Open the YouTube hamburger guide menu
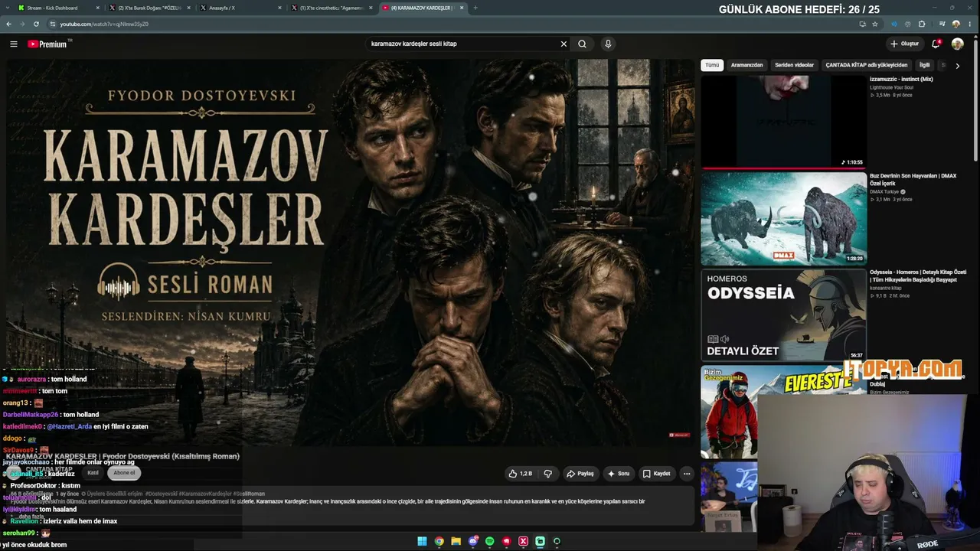 (x=13, y=44)
